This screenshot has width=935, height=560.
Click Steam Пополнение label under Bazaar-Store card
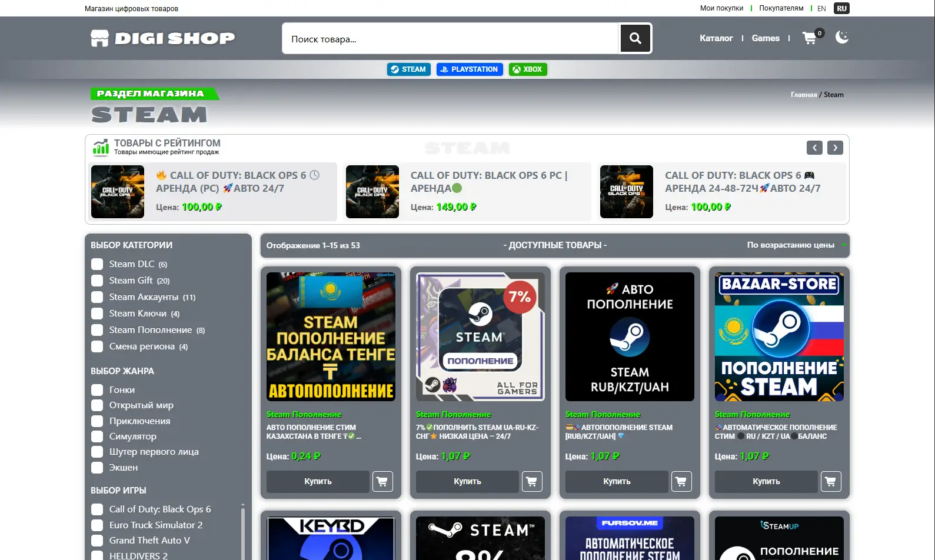(752, 415)
